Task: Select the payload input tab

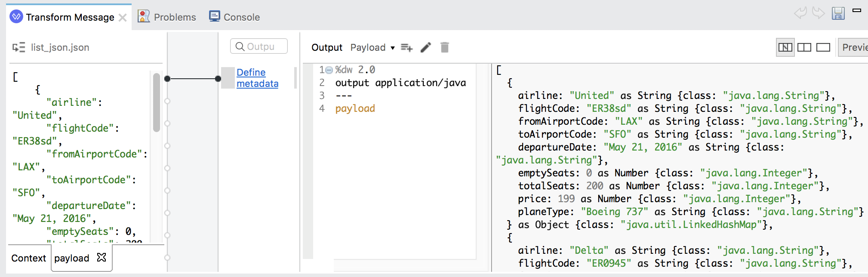Action: 71,258
